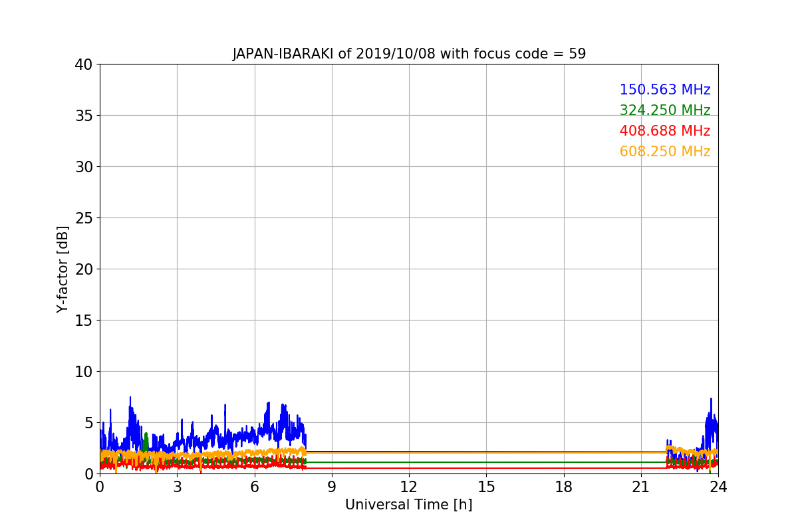The height and width of the screenshot is (532, 798).
Task: Click y-axis tick label 10
Action: tap(84, 372)
